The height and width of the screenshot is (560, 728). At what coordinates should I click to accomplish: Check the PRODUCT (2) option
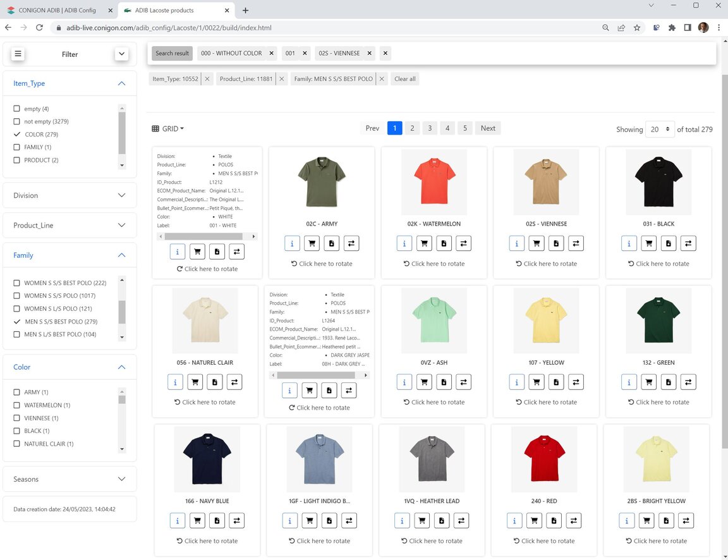pyautogui.click(x=16, y=160)
